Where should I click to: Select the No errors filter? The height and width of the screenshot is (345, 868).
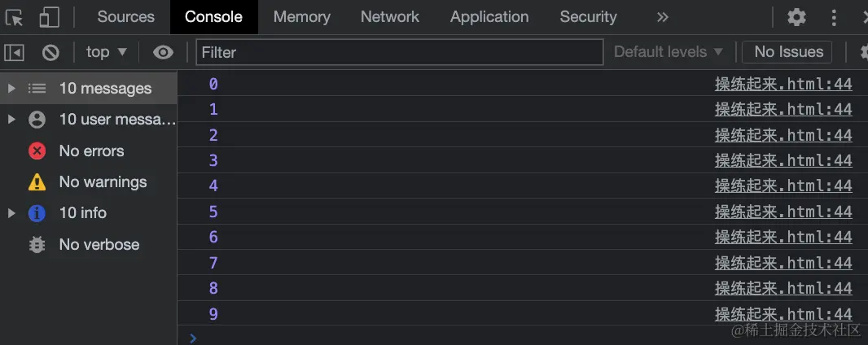(89, 151)
